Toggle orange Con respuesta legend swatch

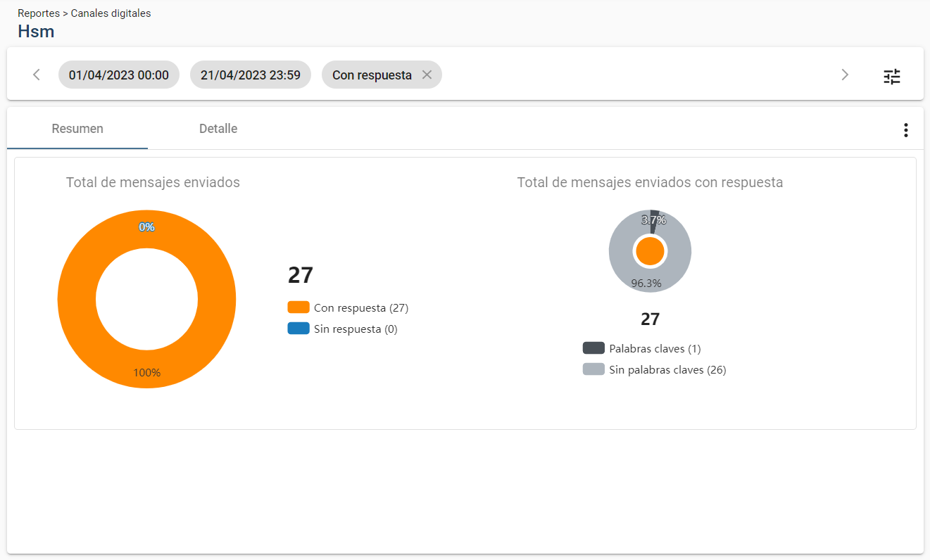click(299, 307)
